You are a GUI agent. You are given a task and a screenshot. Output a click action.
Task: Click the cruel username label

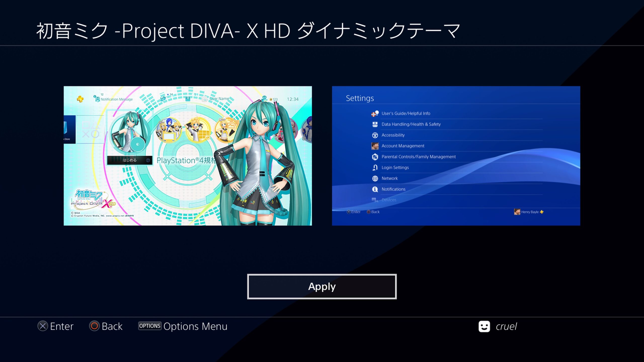point(506,327)
